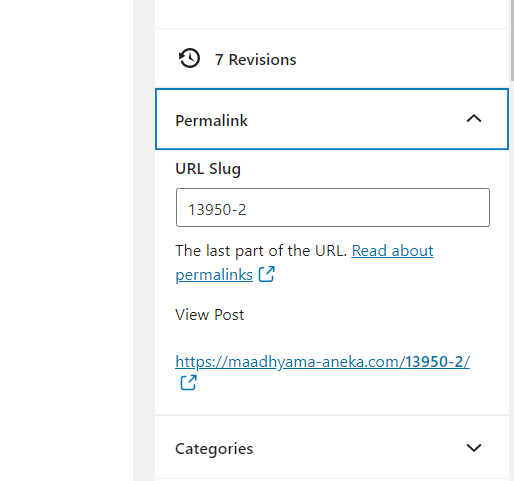This screenshot has height=481, width=514.
Task: Click the Permalink panel header label
Action: tap(211, 120)
